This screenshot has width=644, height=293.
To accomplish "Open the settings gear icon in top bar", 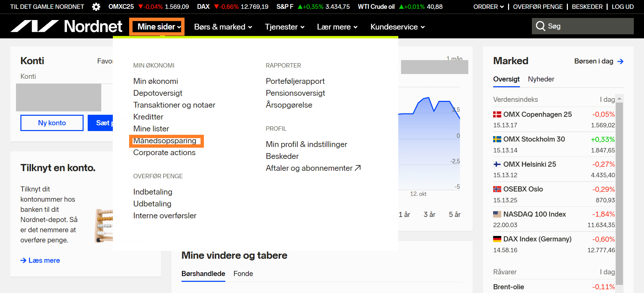I will click(x=96, y=7).
